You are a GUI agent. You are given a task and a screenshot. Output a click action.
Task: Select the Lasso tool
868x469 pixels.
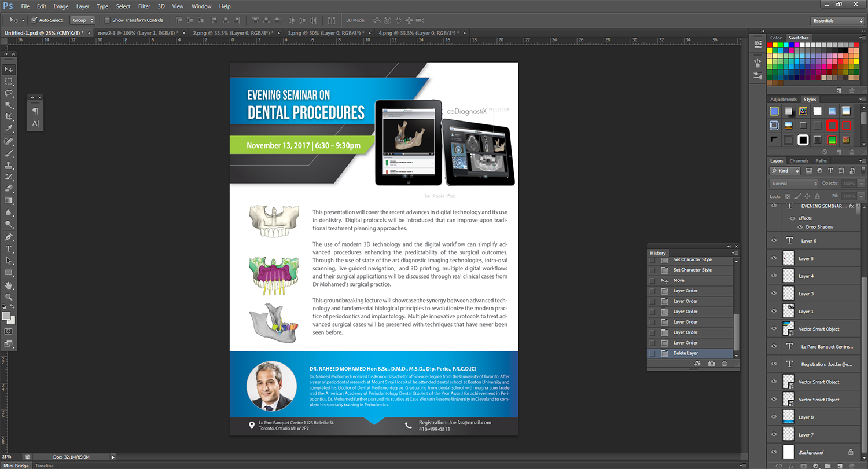(x=9, y=93)
